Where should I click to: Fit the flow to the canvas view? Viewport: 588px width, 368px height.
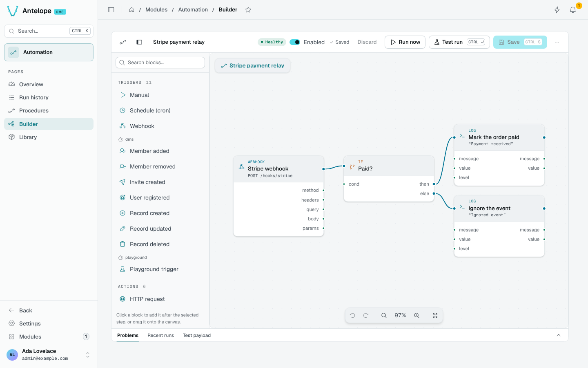point(435,316)
